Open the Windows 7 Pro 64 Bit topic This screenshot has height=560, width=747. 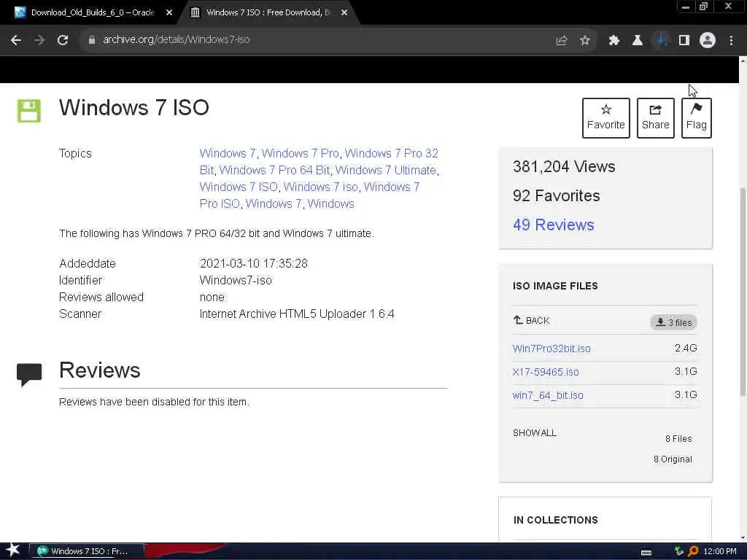(274, 170)
